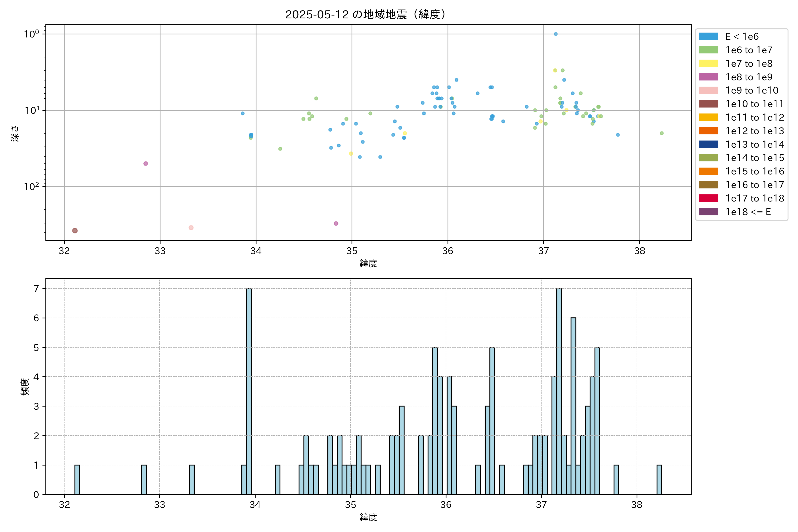Click the topmost blue point at depth 10⁰

(x=555, y=34)
